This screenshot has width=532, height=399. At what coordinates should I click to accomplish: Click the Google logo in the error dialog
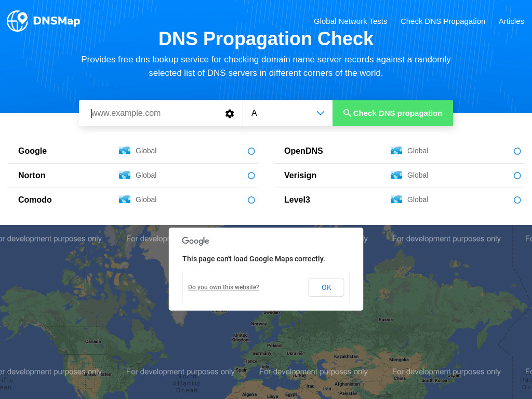tap(195, 241)
